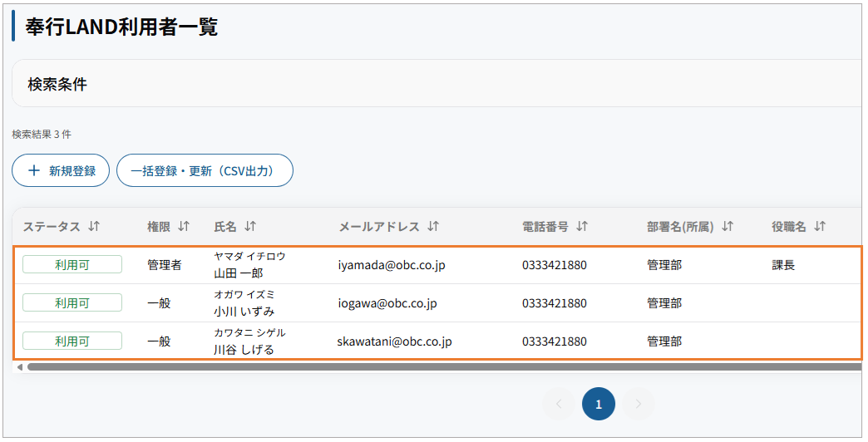Viewport: 868px width, 442px height.
Task: Expand the 検索条件 panel
Action: pyautogui.click(x=437, y=84)
